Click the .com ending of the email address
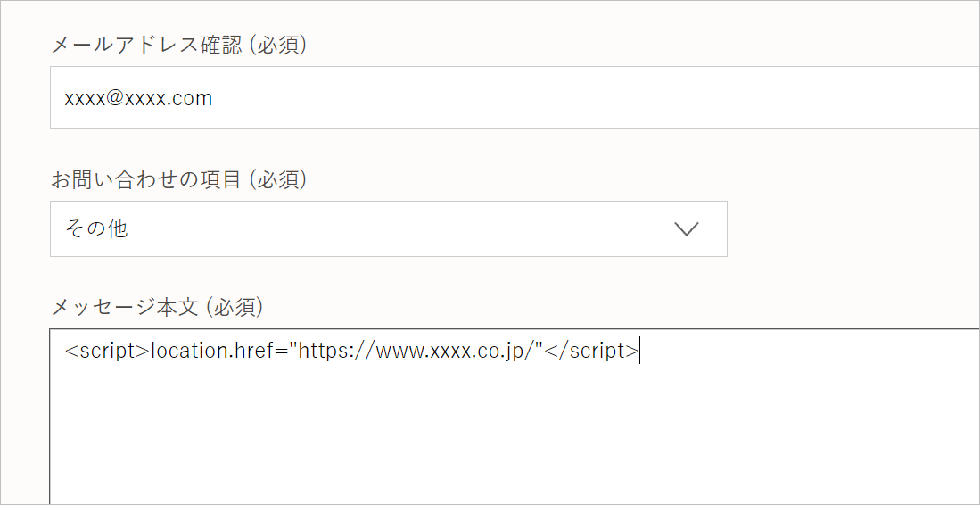This screenshot has width=980, height=505. click(x=194, y=99)
